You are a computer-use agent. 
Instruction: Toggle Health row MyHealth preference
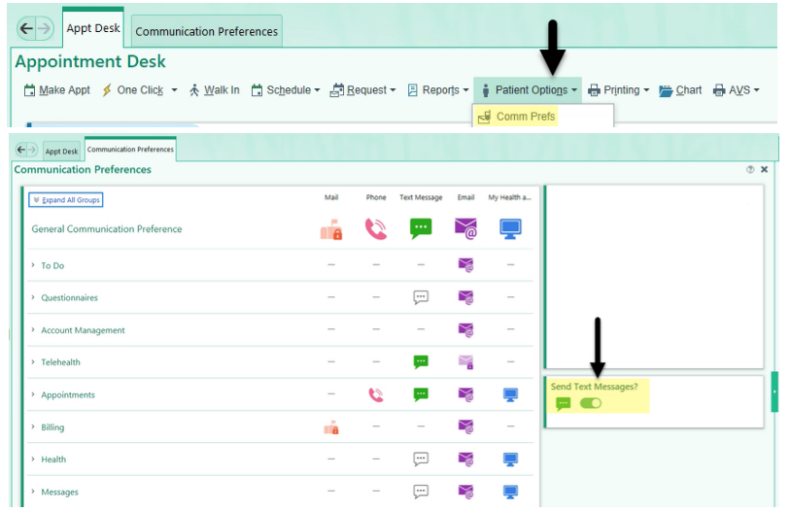(511, 459)
